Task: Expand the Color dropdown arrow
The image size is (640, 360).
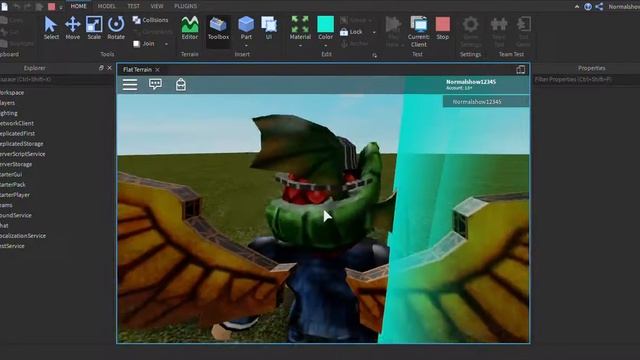Action: [x=325, y=45]
